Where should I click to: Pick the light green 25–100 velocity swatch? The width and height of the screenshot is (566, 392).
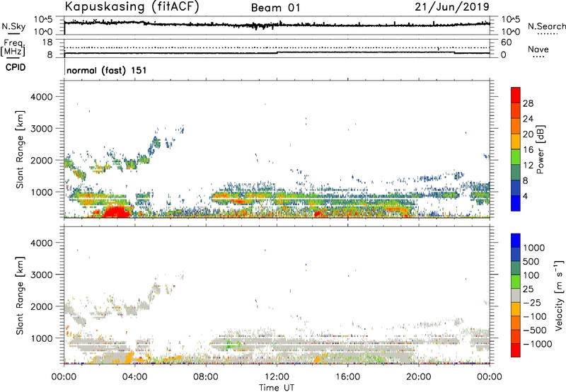(516, 282)
